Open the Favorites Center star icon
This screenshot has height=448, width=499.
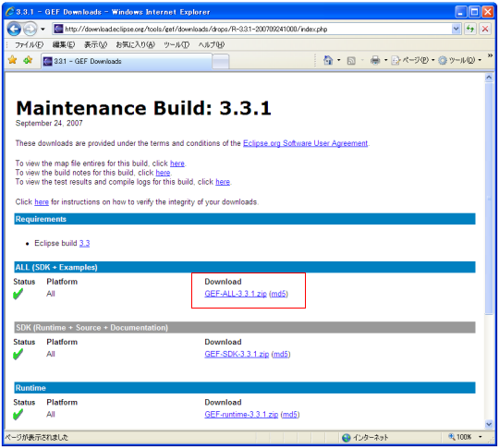[12, 59]
